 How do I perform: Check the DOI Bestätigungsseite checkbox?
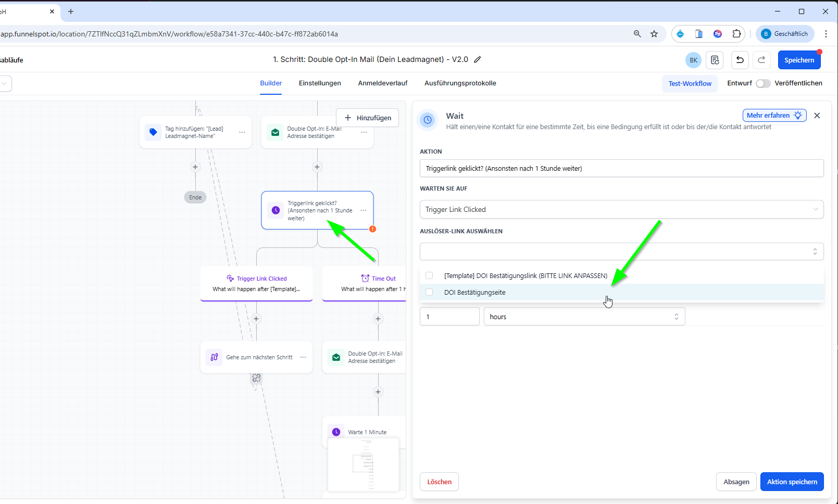pyautogui.click(x=429, y=292)
